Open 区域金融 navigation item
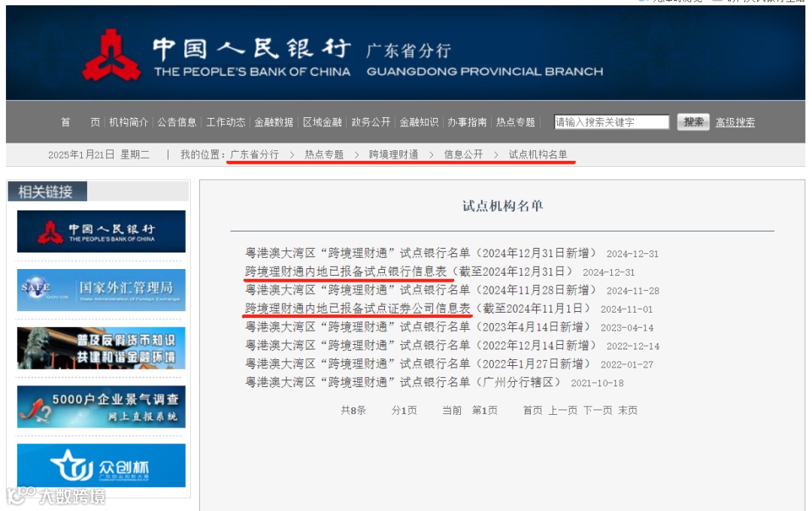 point(322,122)
